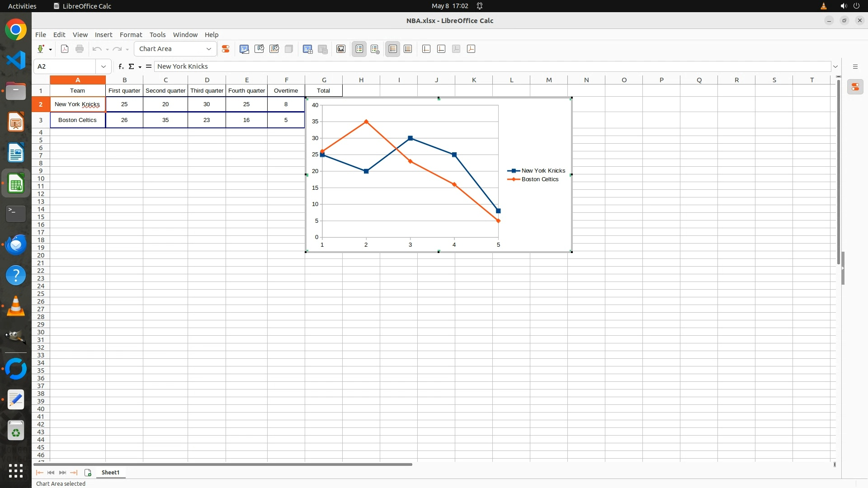Toggle Horizontal Grids display
This screenshot has width=868, height=488.
(393, 49)
